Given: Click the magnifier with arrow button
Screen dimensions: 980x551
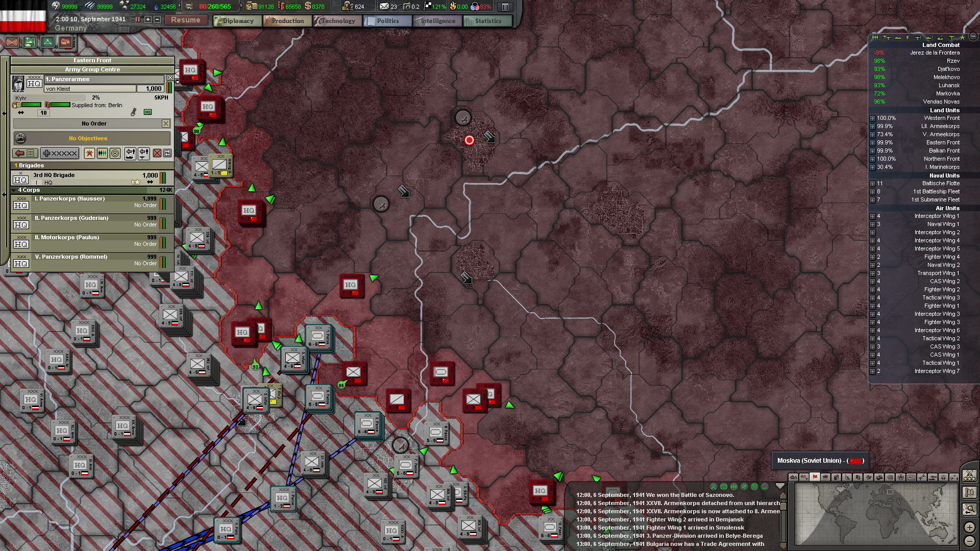Looking at the screenshot, I should click(969, 509).
